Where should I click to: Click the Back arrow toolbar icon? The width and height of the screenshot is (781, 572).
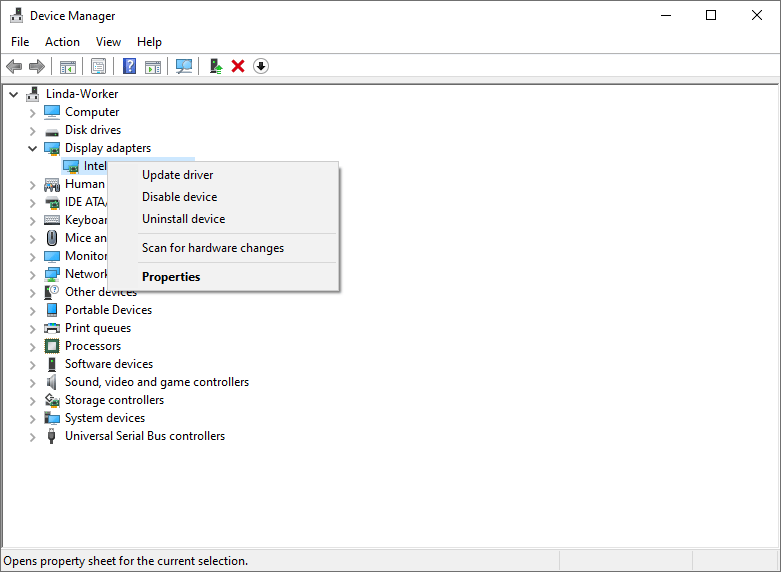[14, 66]
